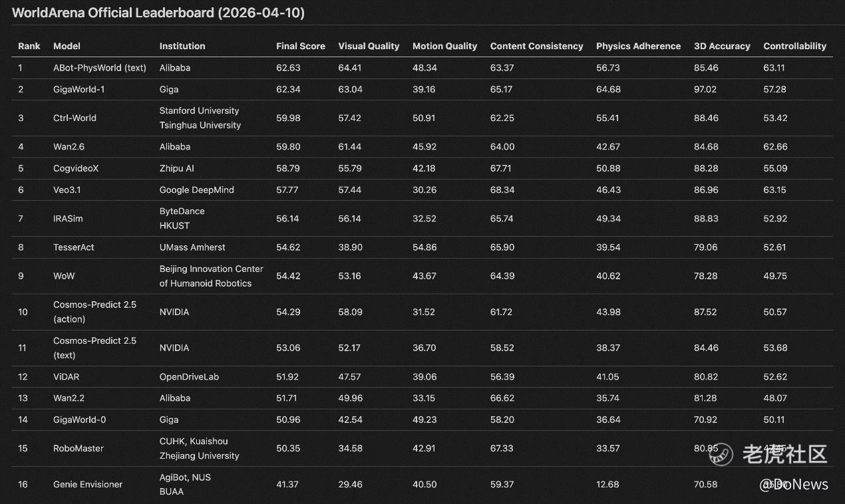Select the RoboMaster model name
This screenshot has height=504, width=845.
coord(79,448)
